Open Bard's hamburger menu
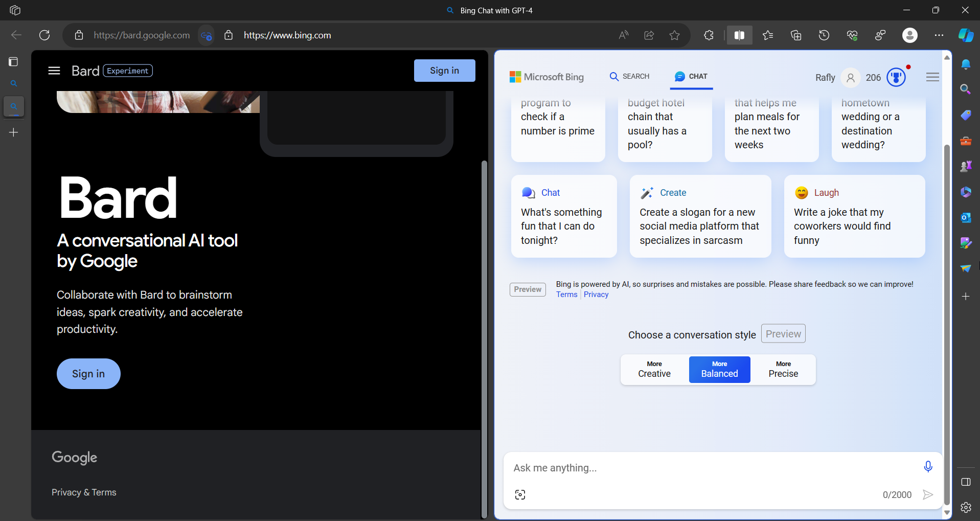Viewport: 980px width, 521px height. click(x=54, y=70)
